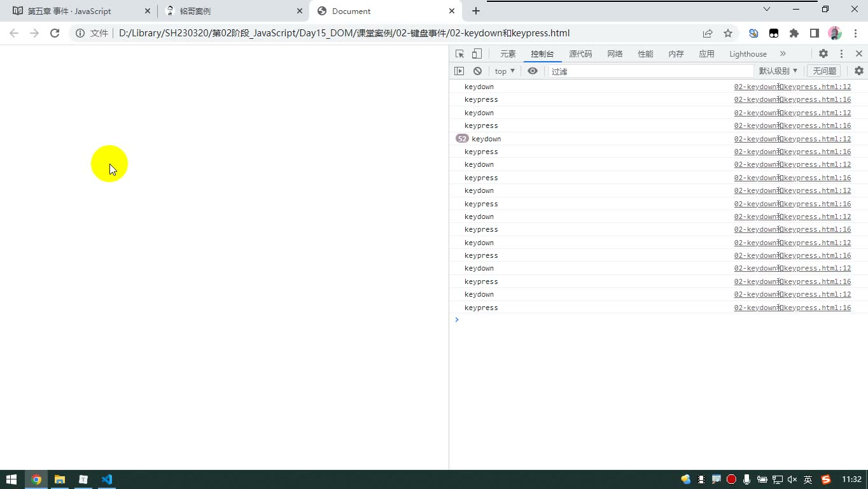Open a new browser tab
The width and height of the screenshot is (868, 489).
coord(476,11)
